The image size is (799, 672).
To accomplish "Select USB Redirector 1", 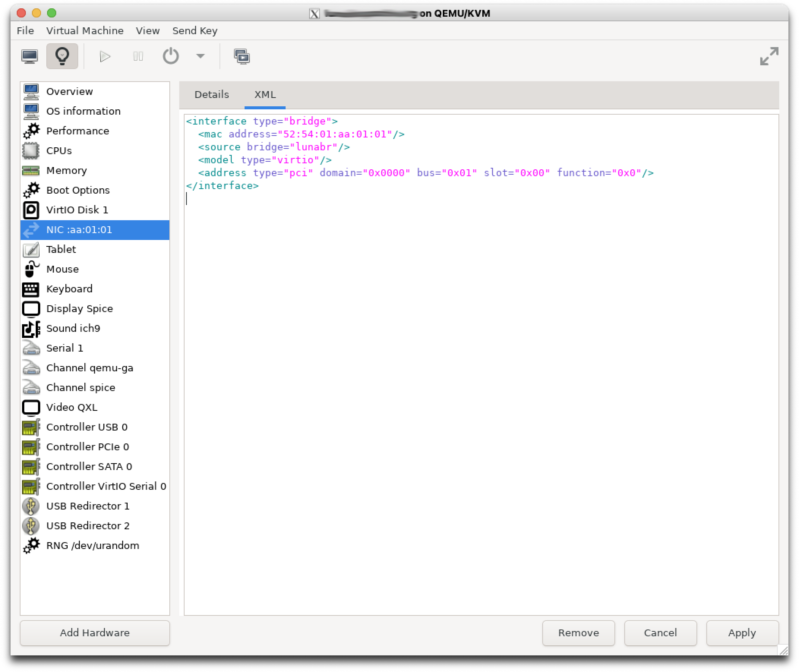I will point(95,506).
